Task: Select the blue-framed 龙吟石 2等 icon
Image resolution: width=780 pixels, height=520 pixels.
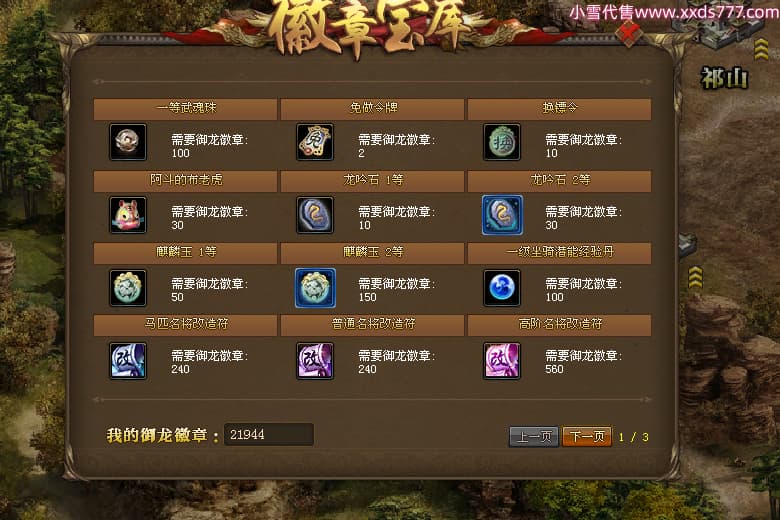Action: click(x=502, y=215)
